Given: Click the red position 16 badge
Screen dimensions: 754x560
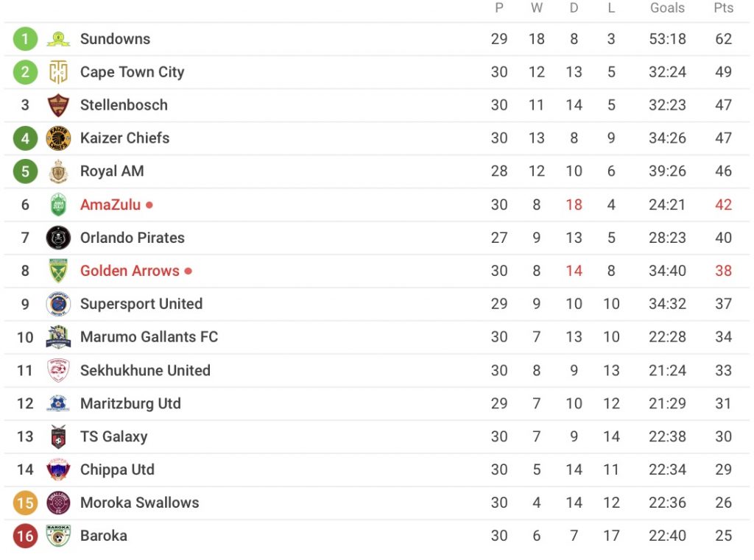Looking at the screenshot, I should 25,536.
